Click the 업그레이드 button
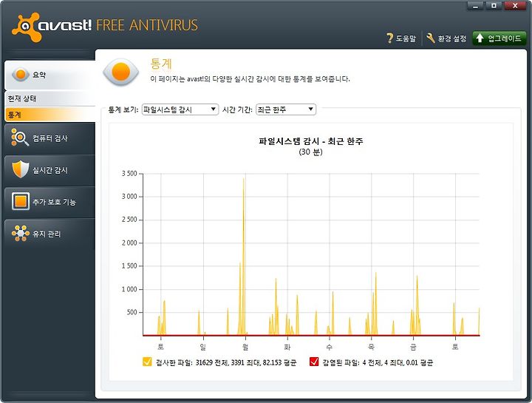 point(499,38)
